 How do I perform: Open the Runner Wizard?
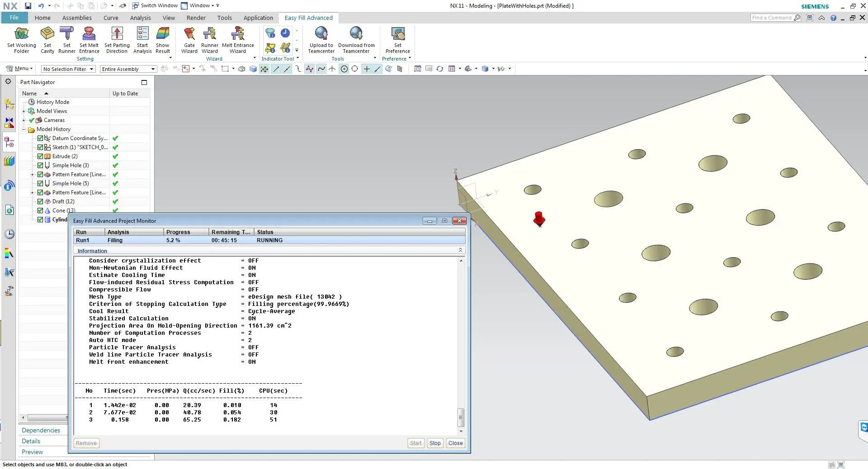(210, 40)
